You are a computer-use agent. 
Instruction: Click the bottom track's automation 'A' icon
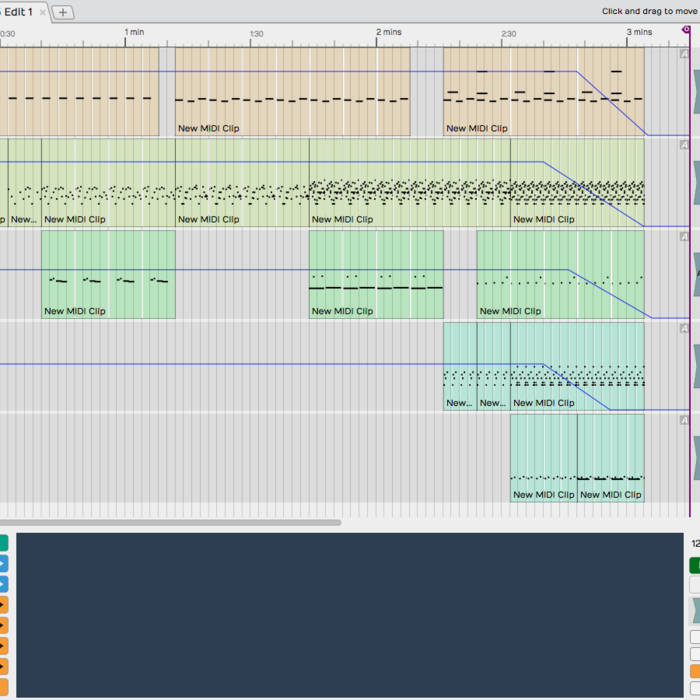pyautogui.click(x=684, y=420)
